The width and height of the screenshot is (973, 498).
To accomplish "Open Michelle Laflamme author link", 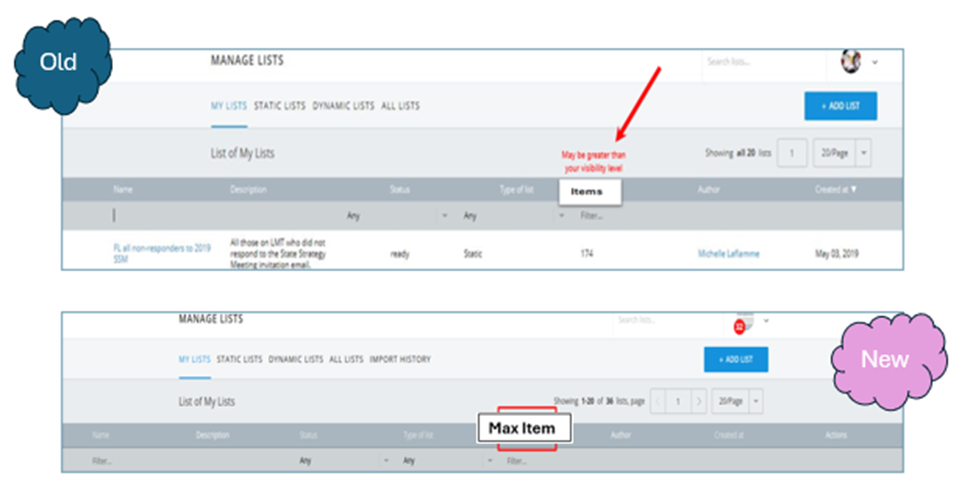I will pos(728,254).
